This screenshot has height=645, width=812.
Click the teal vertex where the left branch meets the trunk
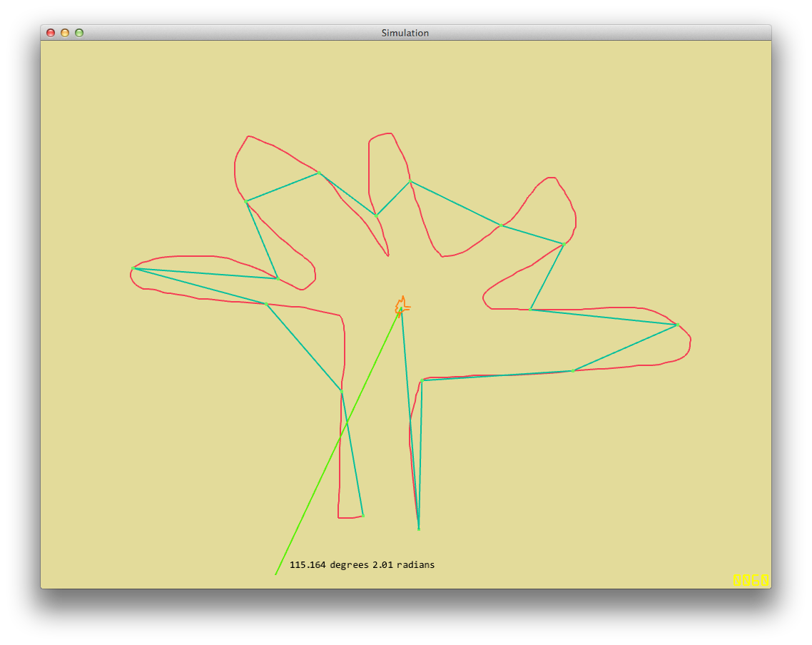click(342, 392)
